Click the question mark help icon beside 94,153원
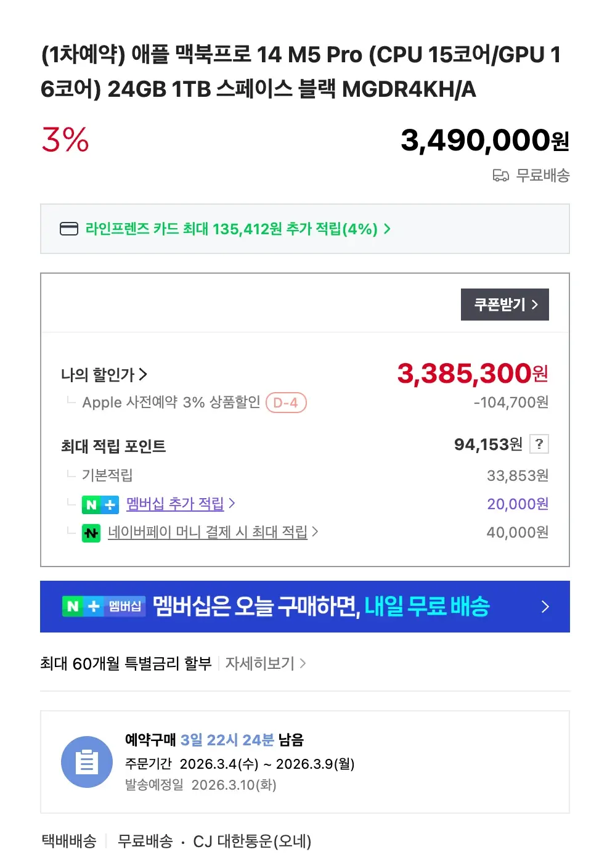 click(x=539, y=444)
